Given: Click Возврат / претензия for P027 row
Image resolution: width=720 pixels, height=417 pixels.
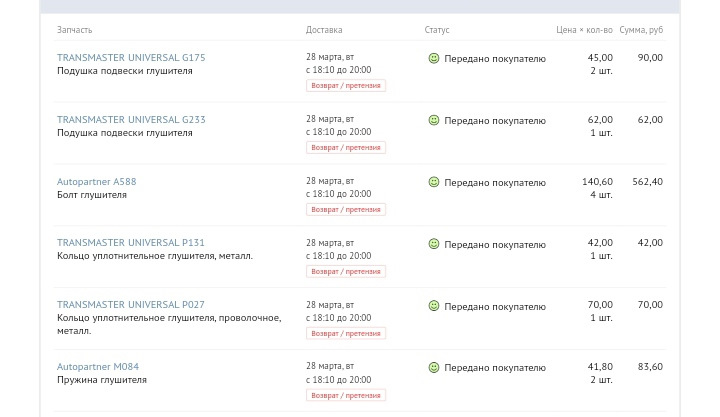Looking at the screenshot, I should coord(346,333).
